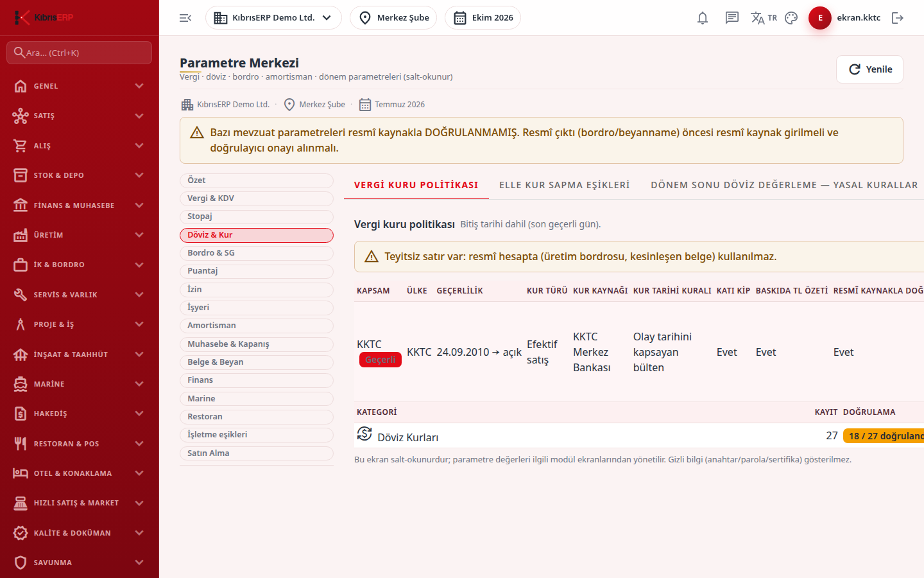
Task: Open notifications bell icon
Action: (x=703, y=18)
